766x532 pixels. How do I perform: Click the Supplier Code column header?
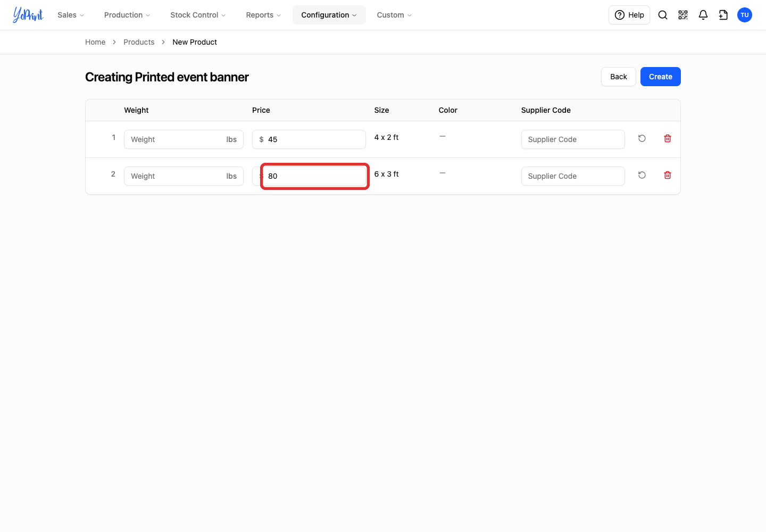(x=546, y=110)
